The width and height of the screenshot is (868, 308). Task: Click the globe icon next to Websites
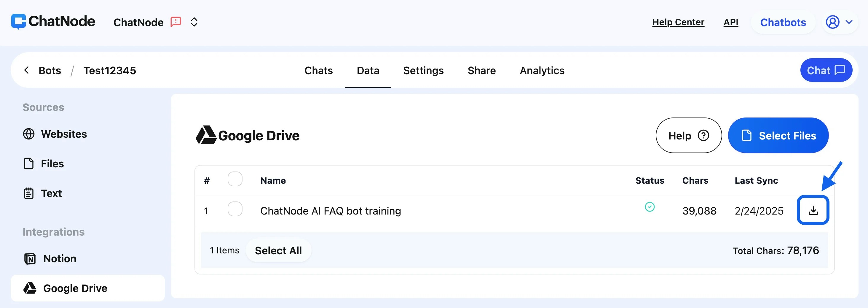(x=29, y=134)
